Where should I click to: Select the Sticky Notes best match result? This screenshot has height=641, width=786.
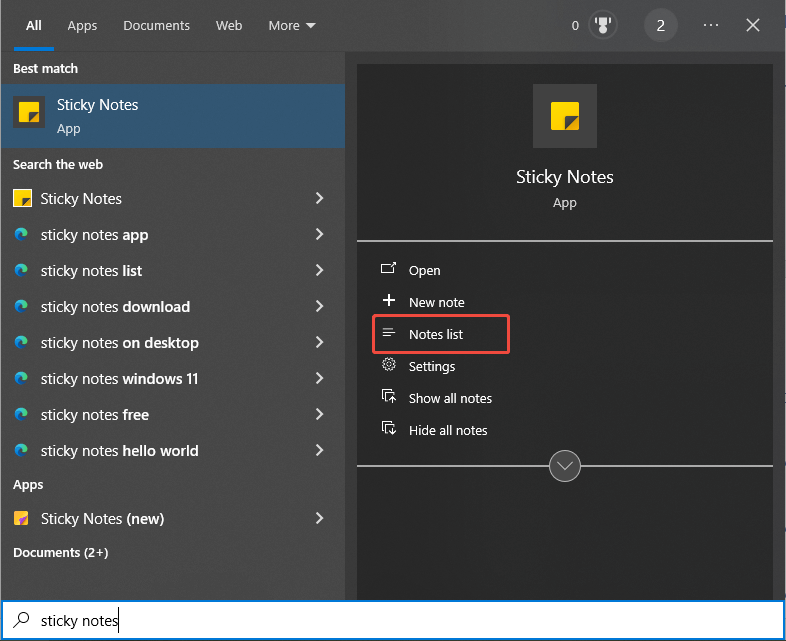pos(172,113)
